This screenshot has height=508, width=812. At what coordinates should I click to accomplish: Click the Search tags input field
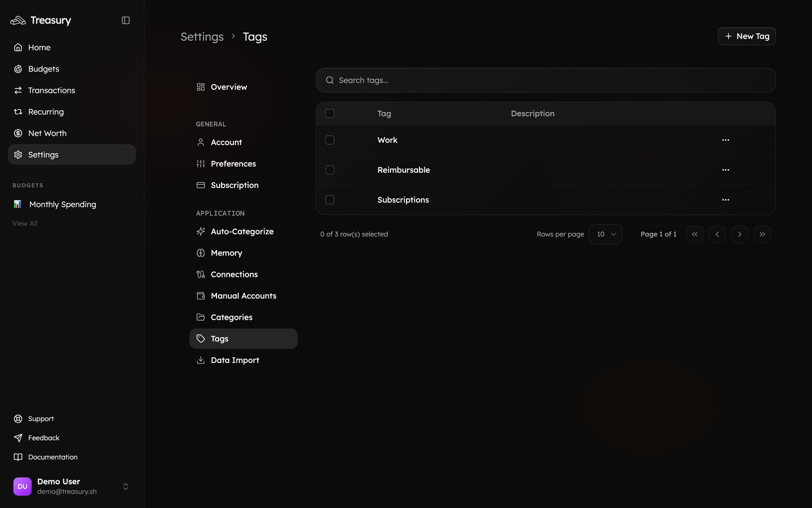546,80
